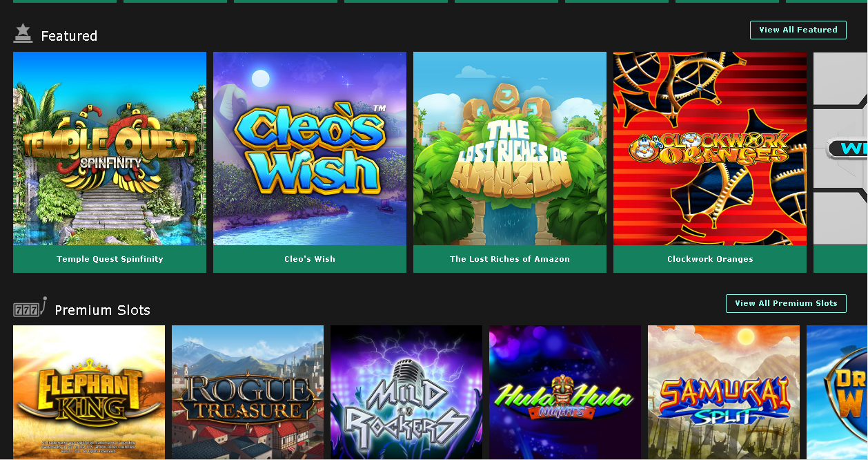Viewport: 868px width, 460px height.
Task: Open the Rogue Treasure slot thumbnail
Action: click(x=248, y=392)
